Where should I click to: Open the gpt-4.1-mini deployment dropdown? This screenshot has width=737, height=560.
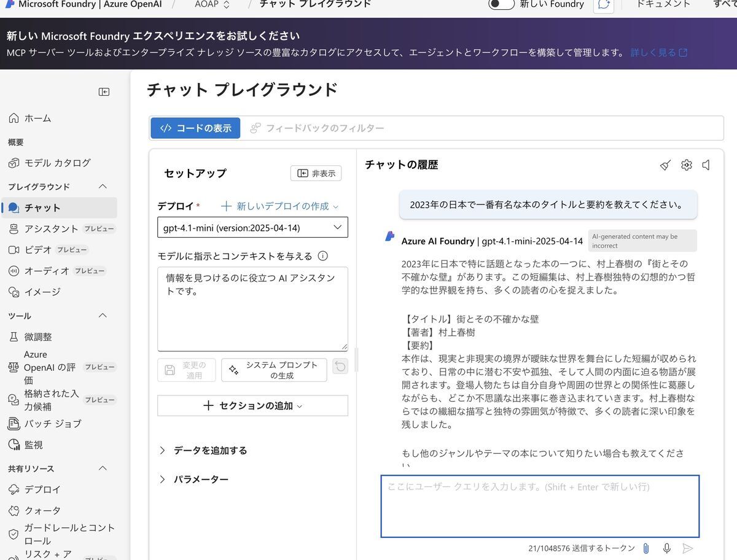[x=252, y=227]
